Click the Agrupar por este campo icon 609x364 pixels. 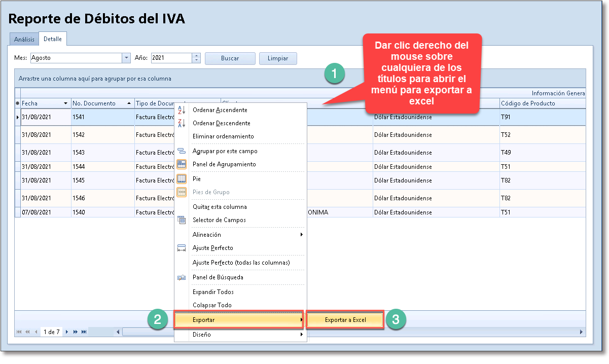click(182, 151)
